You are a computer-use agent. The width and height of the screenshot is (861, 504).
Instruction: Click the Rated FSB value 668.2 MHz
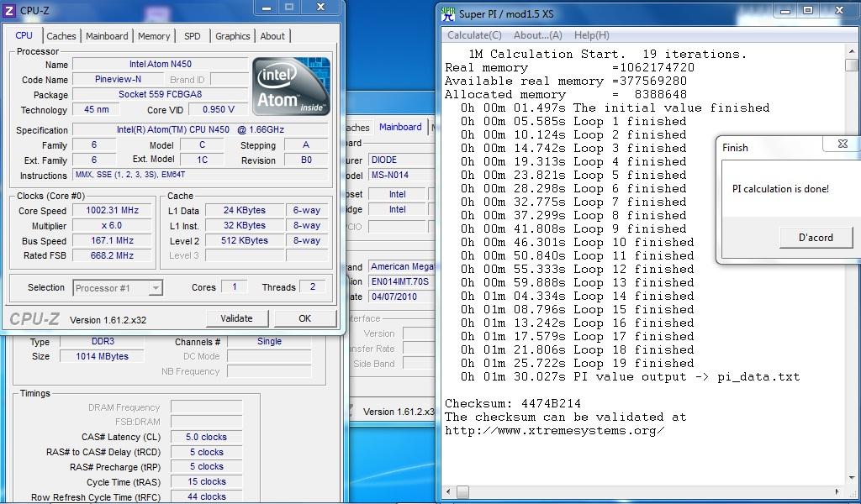[112, 255]
